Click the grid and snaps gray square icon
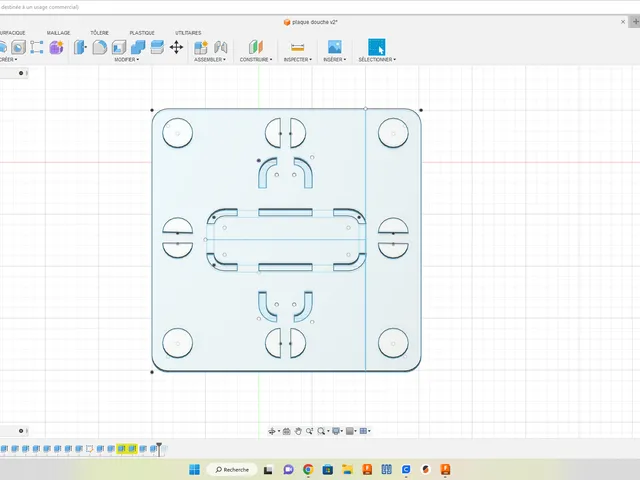 (349, 431)
